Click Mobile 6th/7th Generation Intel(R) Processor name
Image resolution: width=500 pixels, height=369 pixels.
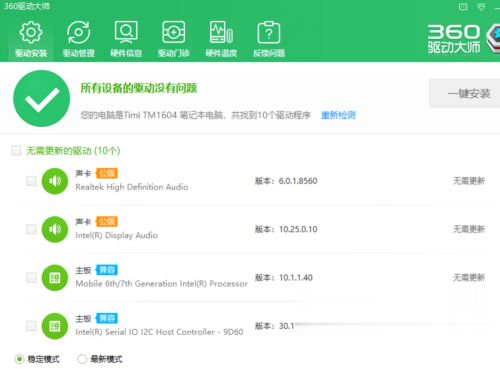click(x=162, y=284)
